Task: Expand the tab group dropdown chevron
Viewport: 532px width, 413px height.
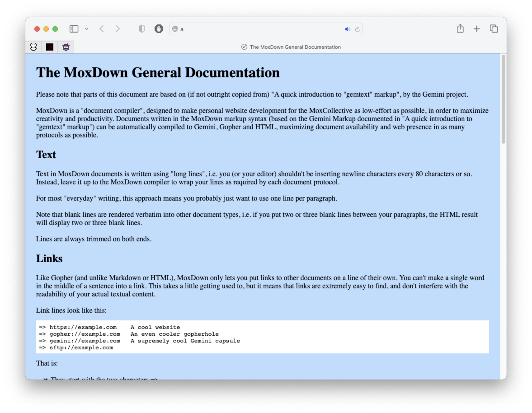Action: click(87, 29)
